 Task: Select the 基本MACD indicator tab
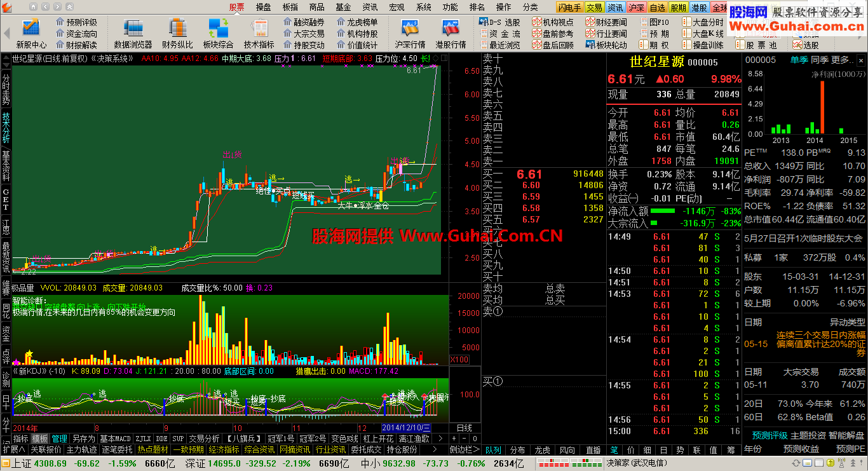(x=116, y=439)
